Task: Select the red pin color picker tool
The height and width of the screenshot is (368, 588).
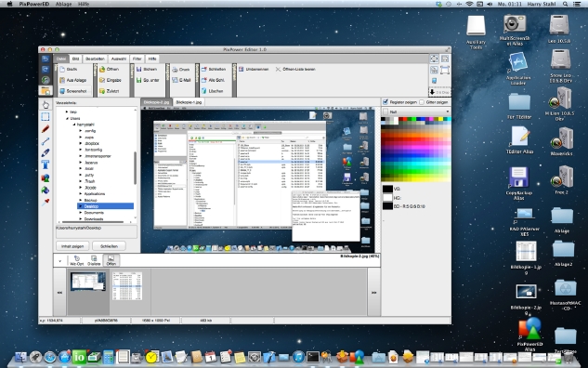Action: [46, 203]
